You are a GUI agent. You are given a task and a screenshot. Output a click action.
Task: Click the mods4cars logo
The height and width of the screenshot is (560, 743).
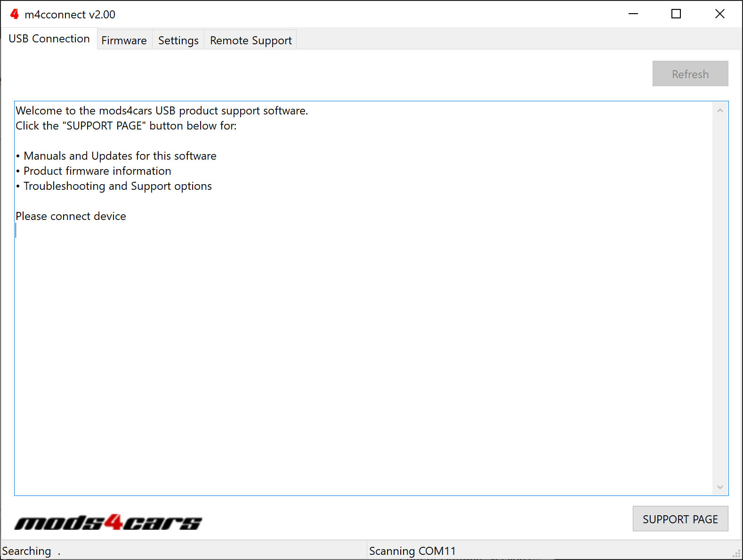[108, 522]
